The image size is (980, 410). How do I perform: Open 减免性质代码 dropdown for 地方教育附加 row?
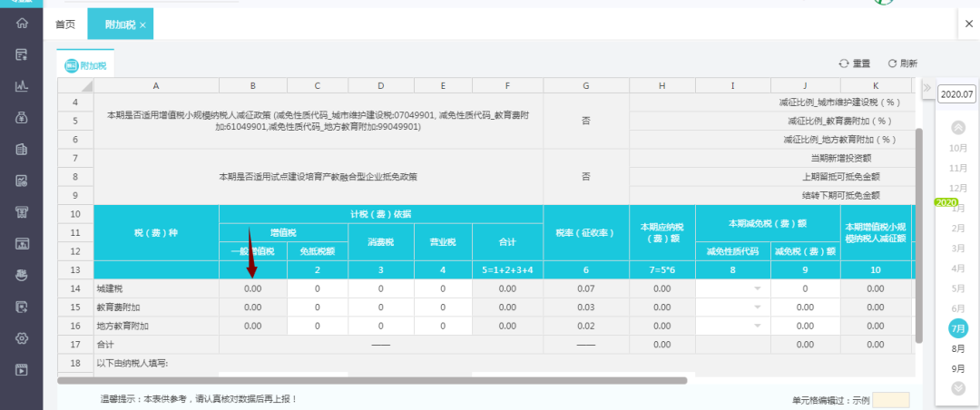[x=757, y=326]
